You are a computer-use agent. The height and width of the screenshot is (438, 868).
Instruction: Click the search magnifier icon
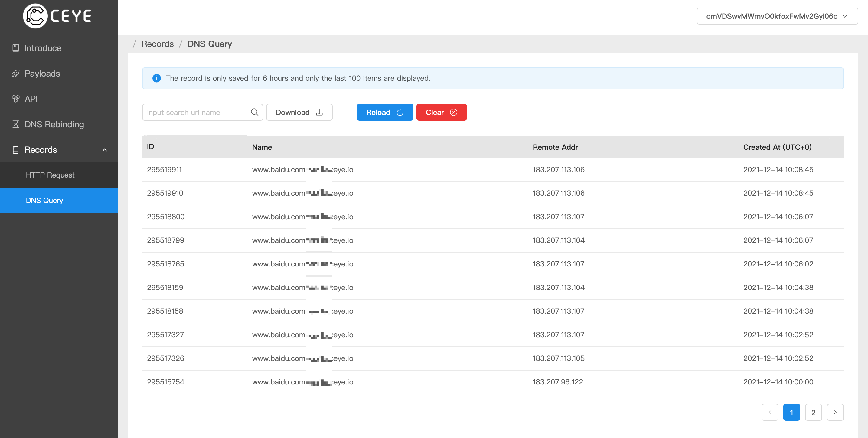coord(254,112)
